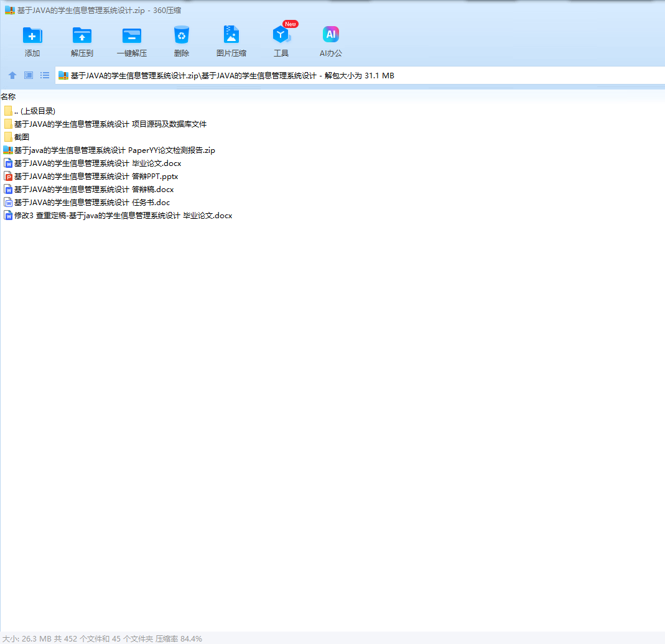Viewport: 665px width, 644px height.
Task: Click the folder icon of 项目源码及数据库文件
Action: (x=8, y=124)
